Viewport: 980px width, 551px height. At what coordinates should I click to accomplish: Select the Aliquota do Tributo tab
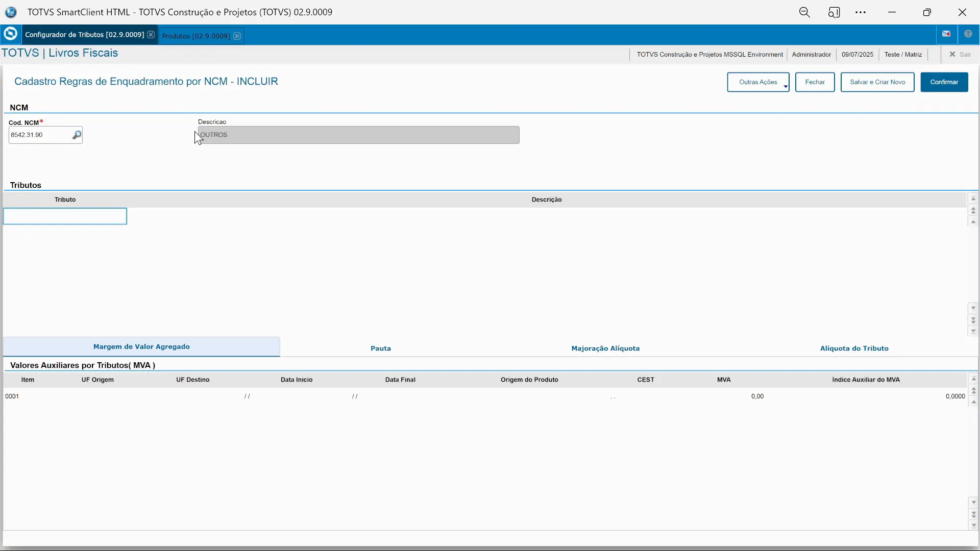[x=855, y=348]
